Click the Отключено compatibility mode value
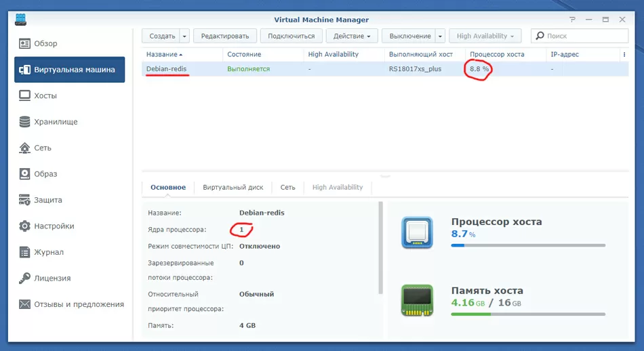644x351 pixels. click(260, 247)
